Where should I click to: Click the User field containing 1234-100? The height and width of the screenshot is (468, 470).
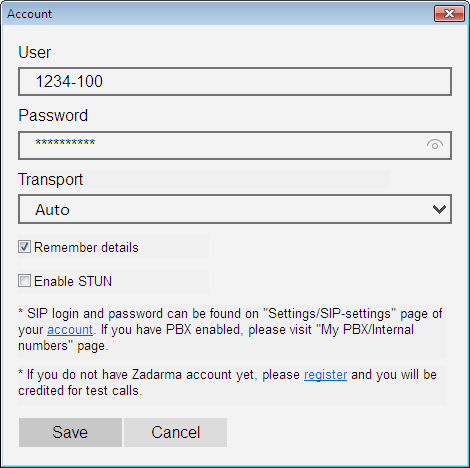[235, 81]
